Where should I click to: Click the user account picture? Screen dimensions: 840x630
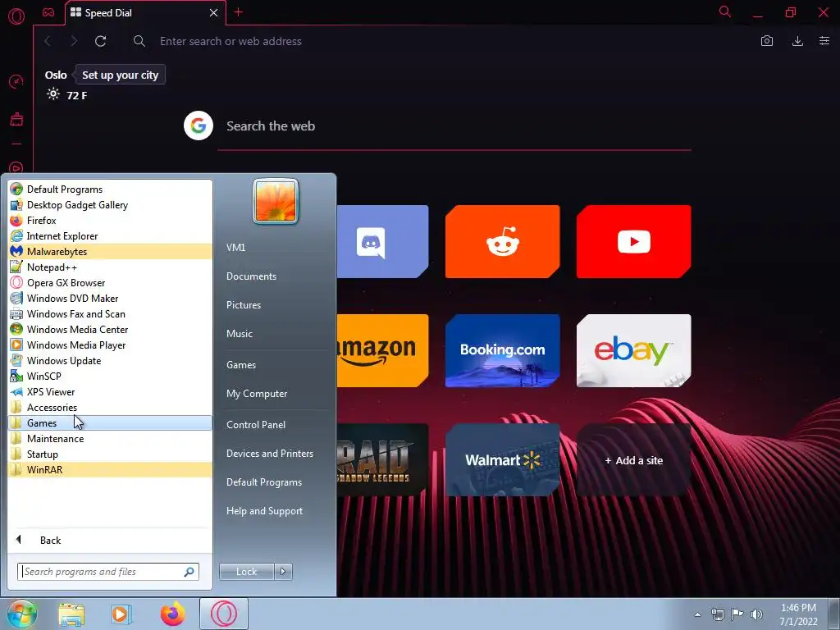tap(276, 202)
